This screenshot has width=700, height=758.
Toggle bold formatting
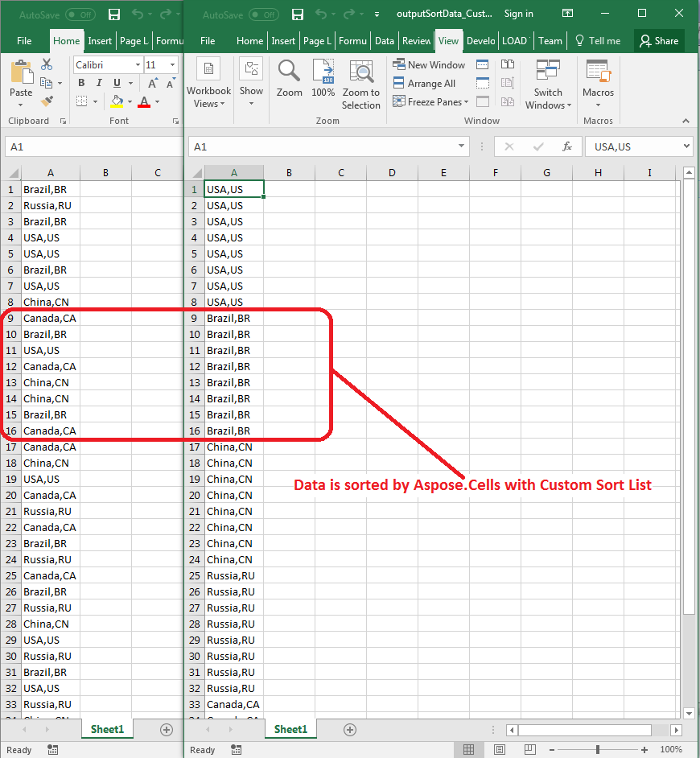pyautogui.click(x=80, y=83)
